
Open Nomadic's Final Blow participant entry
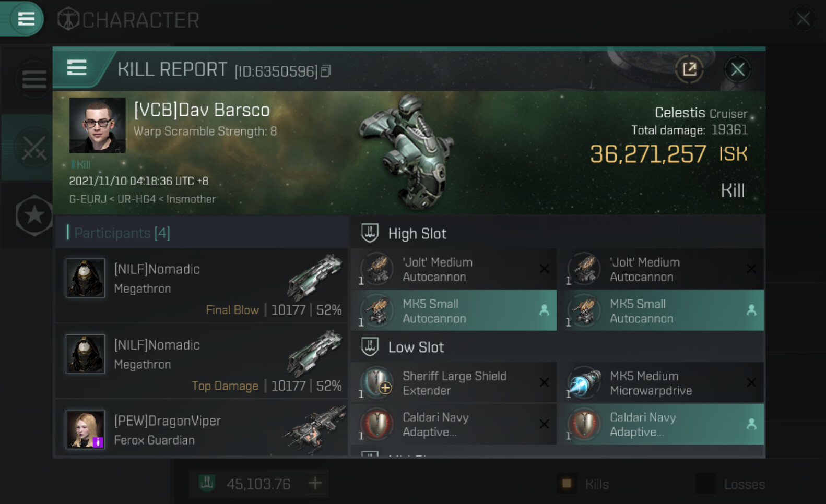[x=202, y=286]
